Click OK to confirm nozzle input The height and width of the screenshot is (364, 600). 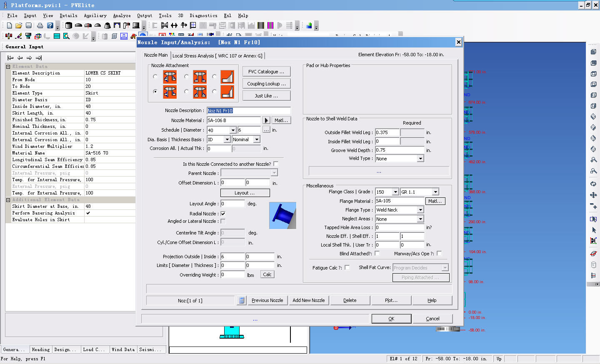391,319
